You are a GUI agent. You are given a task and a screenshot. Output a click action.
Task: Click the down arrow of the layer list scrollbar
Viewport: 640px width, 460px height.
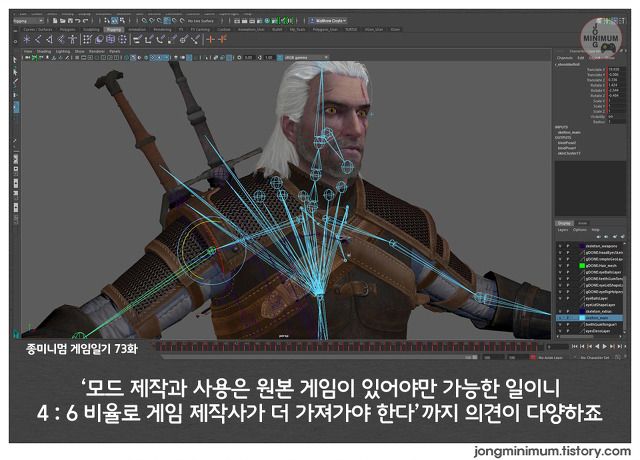click(x=624, y=332)
